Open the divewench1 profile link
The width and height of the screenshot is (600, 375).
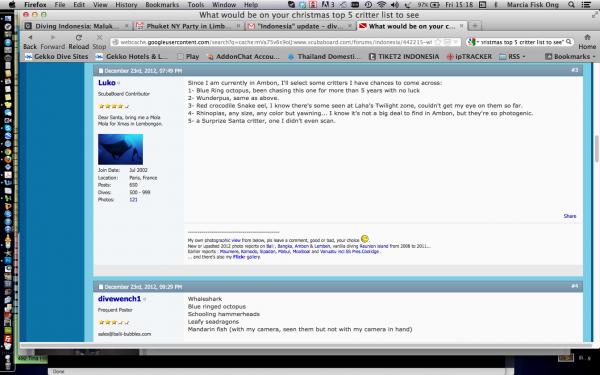119,299
